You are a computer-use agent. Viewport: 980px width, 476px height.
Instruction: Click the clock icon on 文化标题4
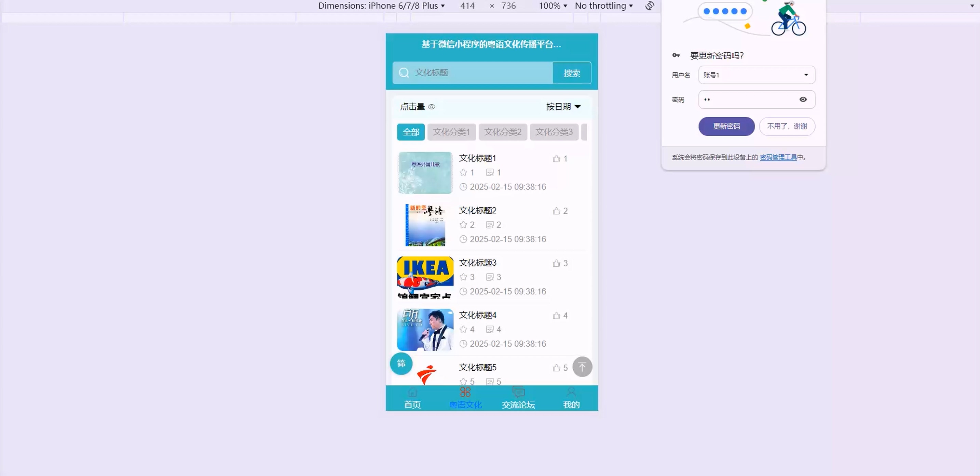pos(463,344)
